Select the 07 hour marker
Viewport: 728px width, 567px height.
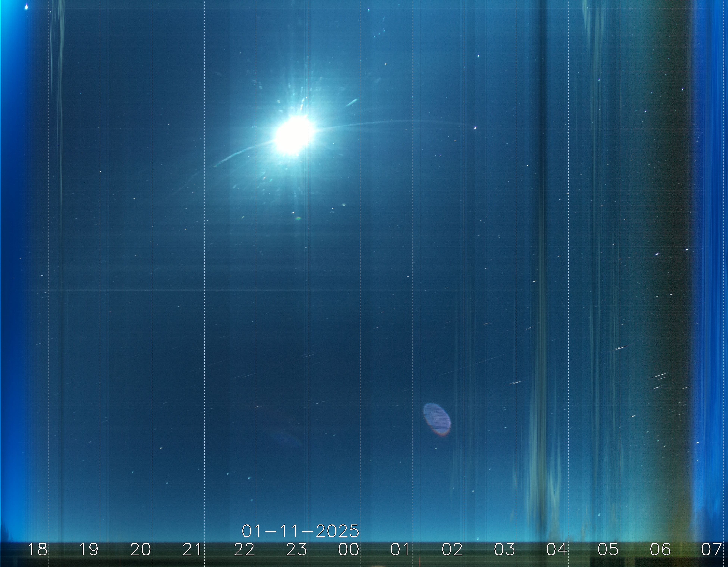[711, 549]
